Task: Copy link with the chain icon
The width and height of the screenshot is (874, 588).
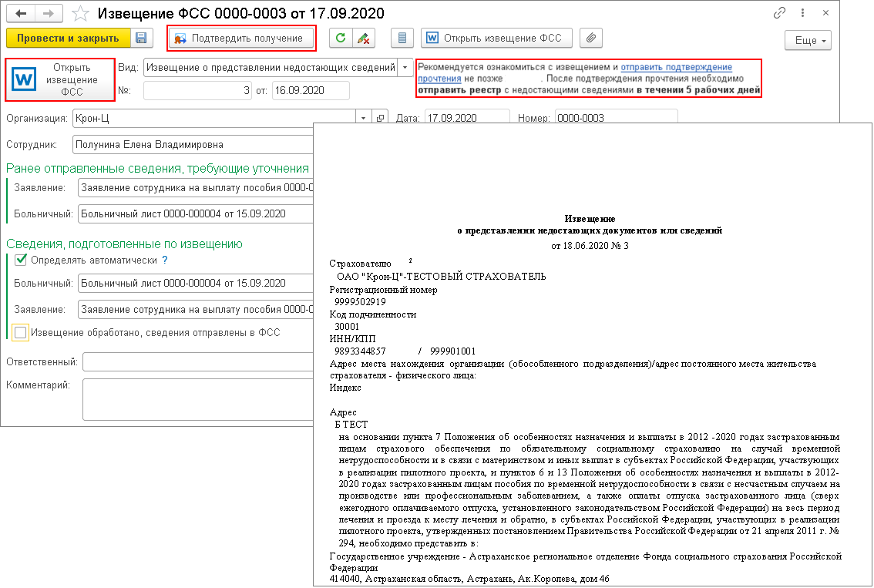Action: coord(779,13)
